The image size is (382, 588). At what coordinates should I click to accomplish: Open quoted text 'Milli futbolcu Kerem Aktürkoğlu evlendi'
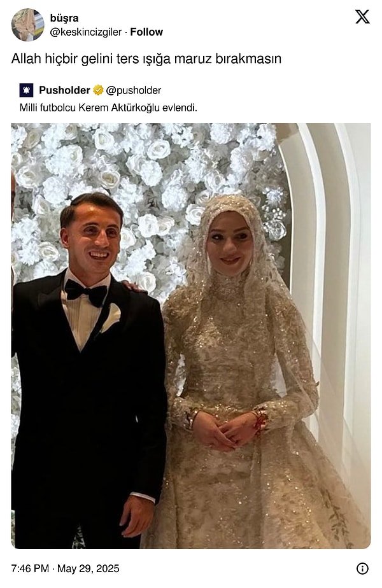108,108
